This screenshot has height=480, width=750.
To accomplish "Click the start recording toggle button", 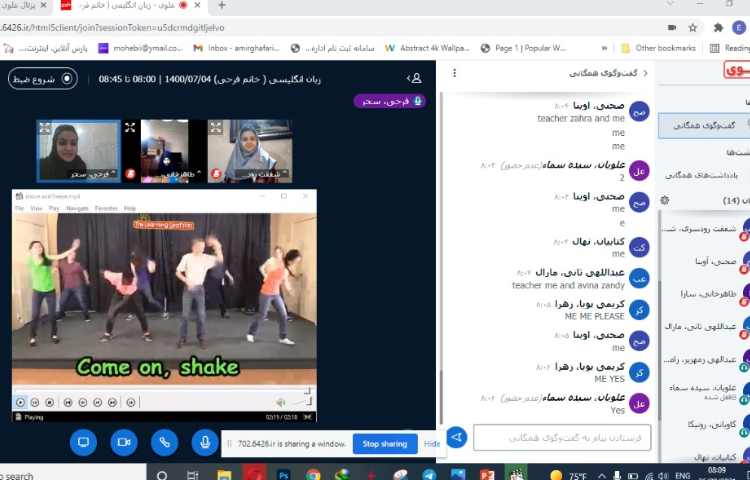I will 43,79.
